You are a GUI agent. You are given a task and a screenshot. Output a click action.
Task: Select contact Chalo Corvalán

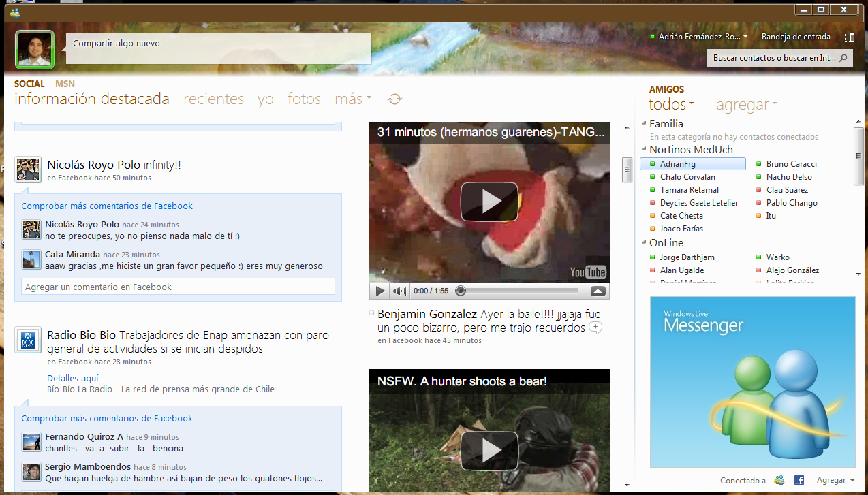[x=687, y=177]
